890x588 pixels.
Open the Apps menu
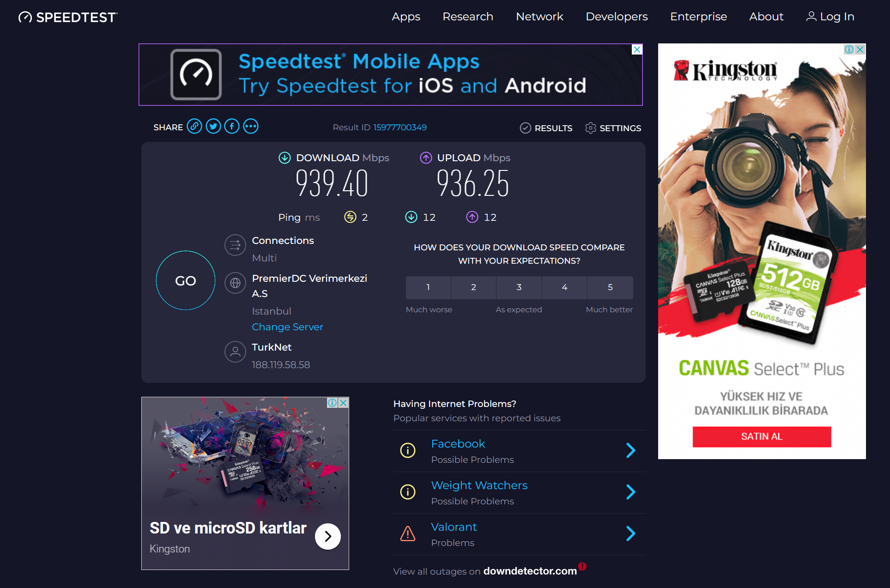[x=406, y=17]
